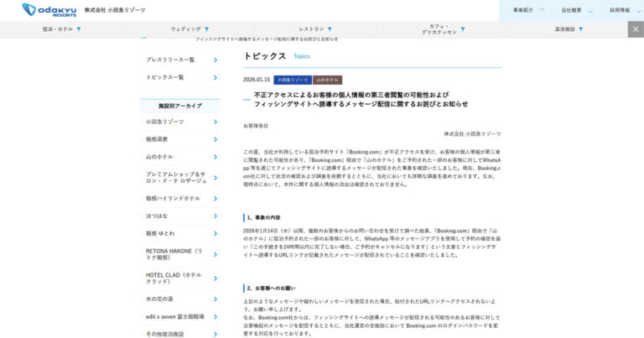The width and height of the screenshot is (644, 338).
Task: Click the blue 小田急リゾーツ tag
Action: pyautogui.click(x=292, y=80)
